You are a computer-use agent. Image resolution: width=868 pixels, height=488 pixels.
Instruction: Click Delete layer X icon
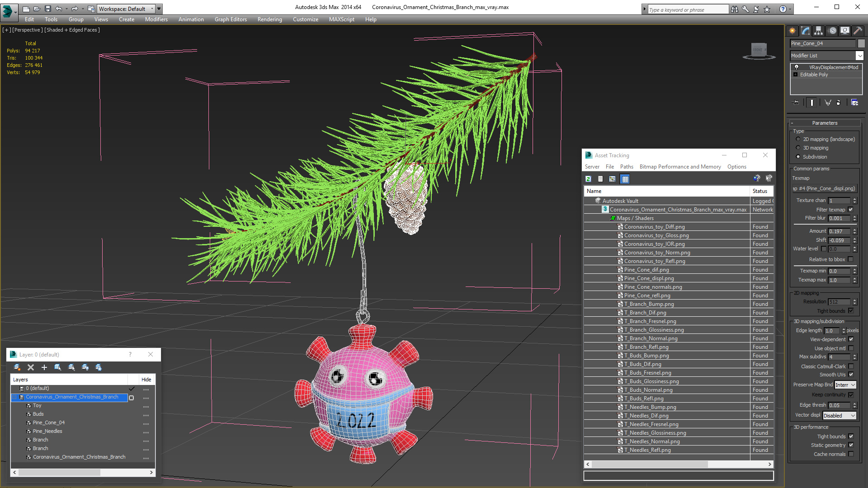(x=31, y=367)
